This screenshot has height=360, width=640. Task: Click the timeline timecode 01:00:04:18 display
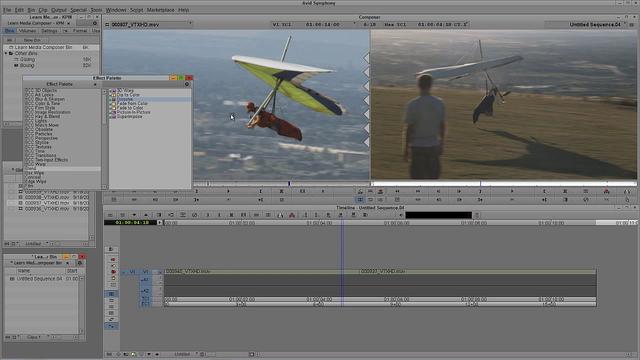click(130, 223)
